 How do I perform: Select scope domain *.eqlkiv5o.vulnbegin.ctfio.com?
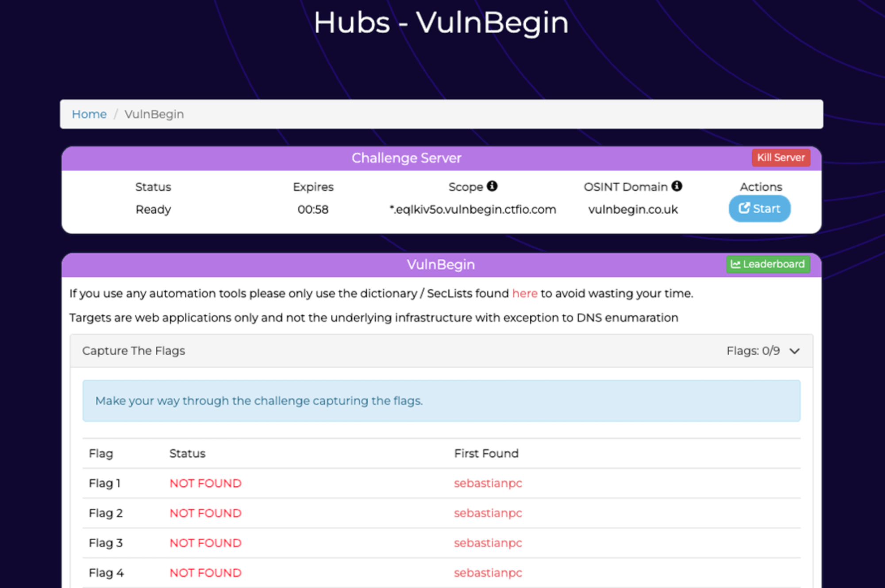click(473, 209)
